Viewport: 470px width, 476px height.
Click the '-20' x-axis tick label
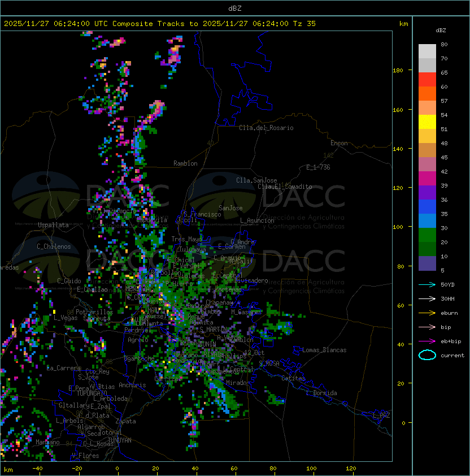(77, 469)
